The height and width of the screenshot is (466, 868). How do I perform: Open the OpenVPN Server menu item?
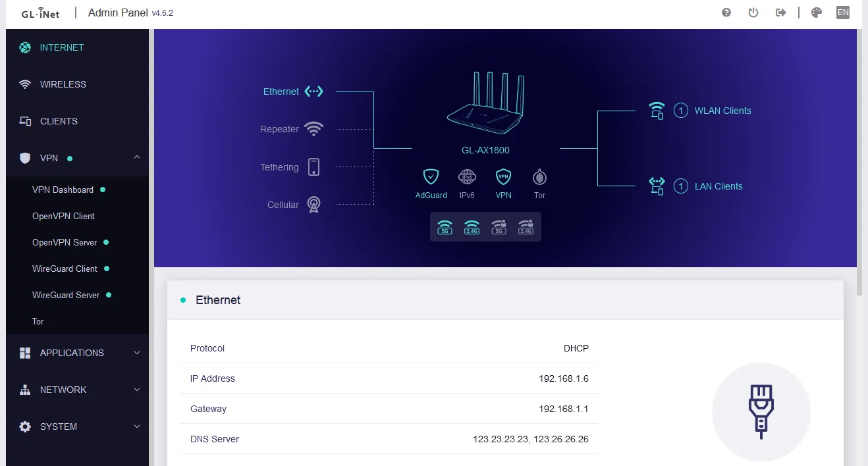(65, 242)
